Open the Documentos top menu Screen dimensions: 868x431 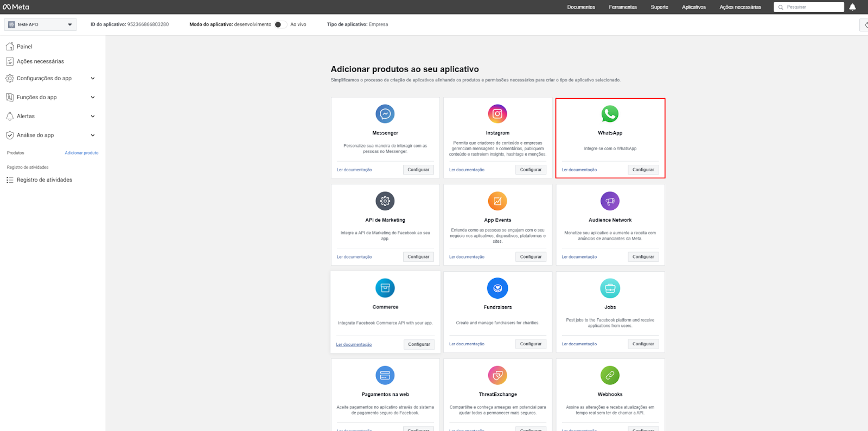(581, 7)
